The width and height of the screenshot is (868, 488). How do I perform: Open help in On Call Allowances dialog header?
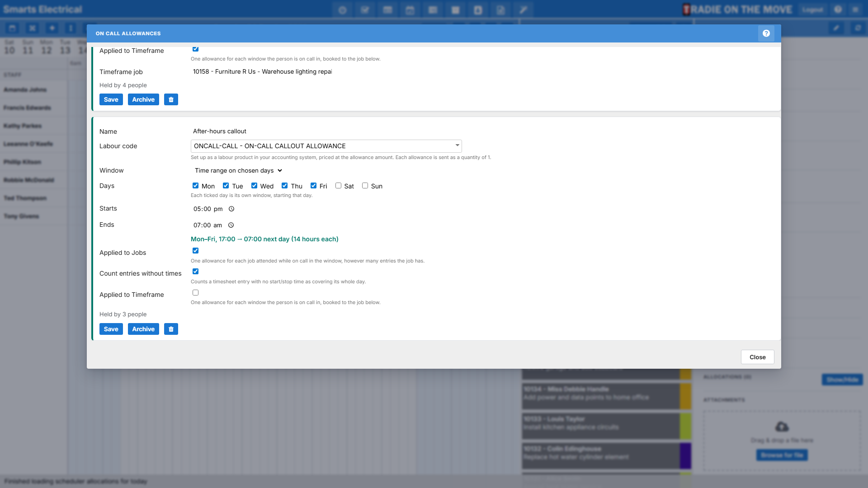pyautogui.click(x=766, y=33)
